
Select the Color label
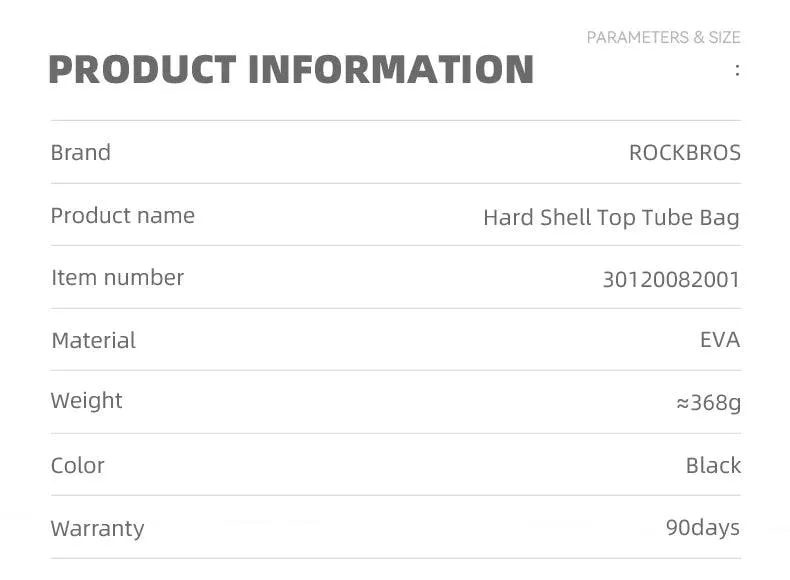(x=78, y=466)
